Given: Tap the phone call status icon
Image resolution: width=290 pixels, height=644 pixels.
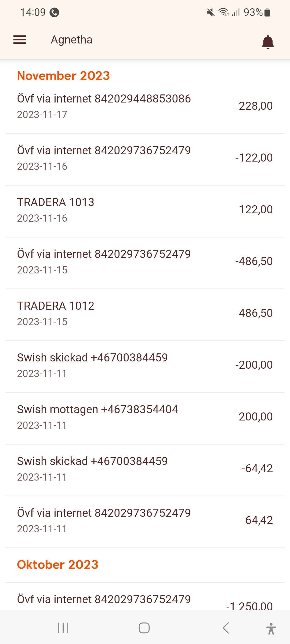Looking at the screenshot, I should click(54, 12).
